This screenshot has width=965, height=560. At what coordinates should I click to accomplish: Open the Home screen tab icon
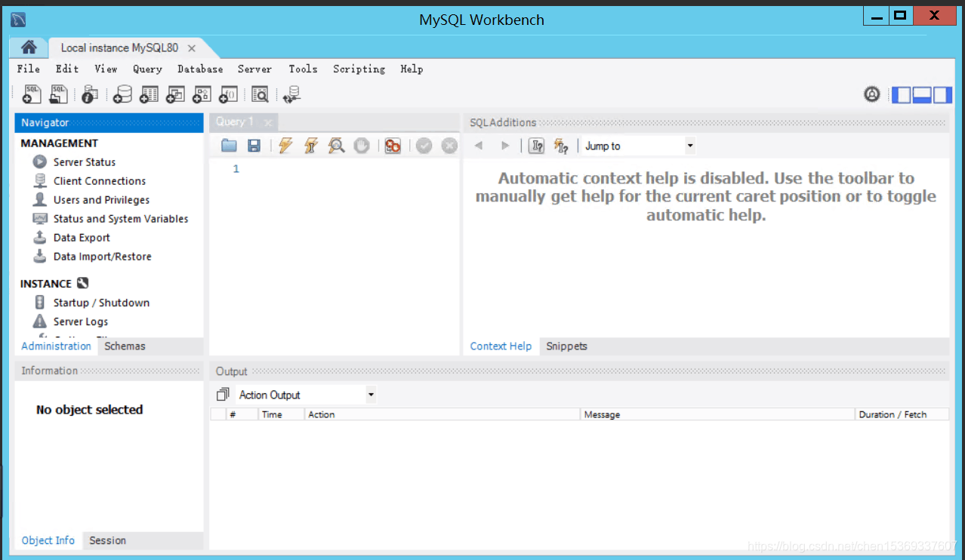click(29, 48)
